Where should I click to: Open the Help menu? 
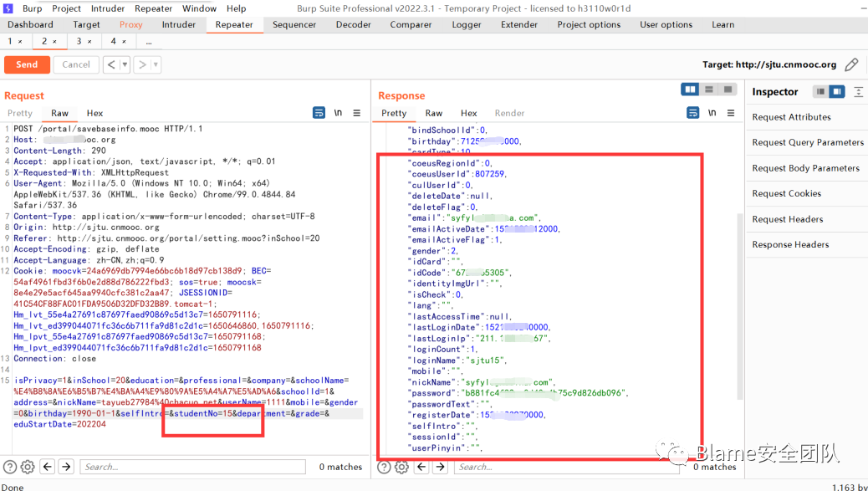click(237, 8)
